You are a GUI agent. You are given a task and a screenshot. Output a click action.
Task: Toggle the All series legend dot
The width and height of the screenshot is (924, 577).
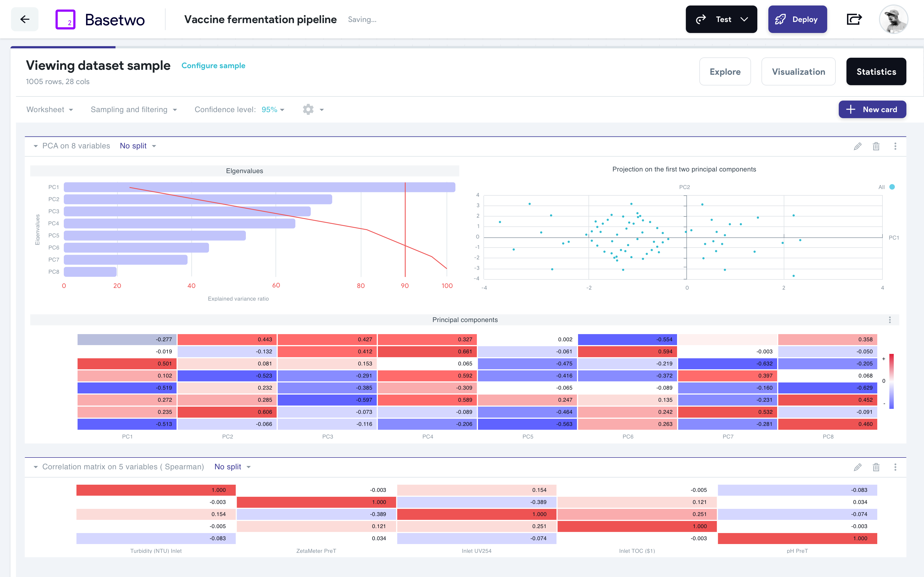click(892, 187)
